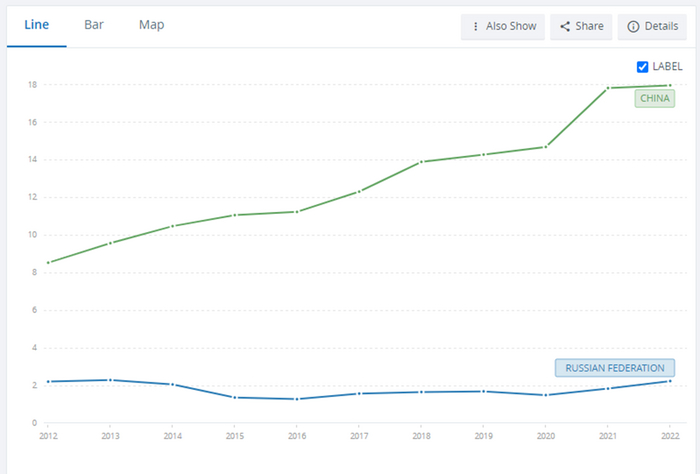Click the green CHINA series label
The width and height of the screenshot is (700, 474).
[654, 98]
